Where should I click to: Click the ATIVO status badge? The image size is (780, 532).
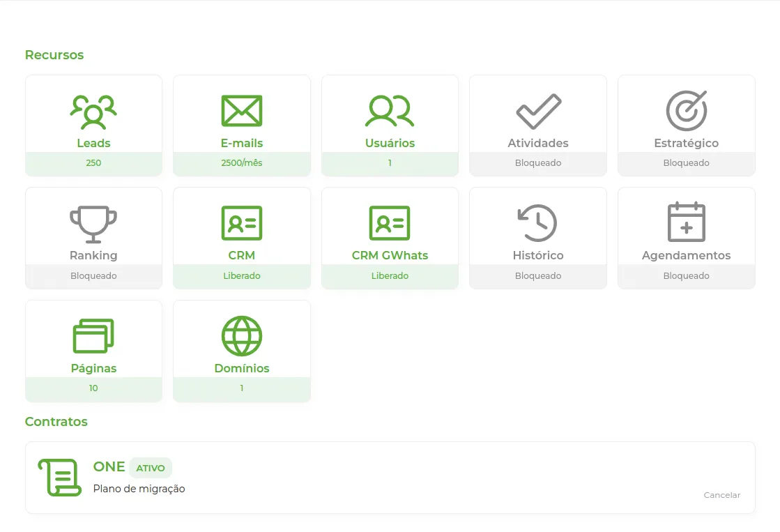pos(151,468)
